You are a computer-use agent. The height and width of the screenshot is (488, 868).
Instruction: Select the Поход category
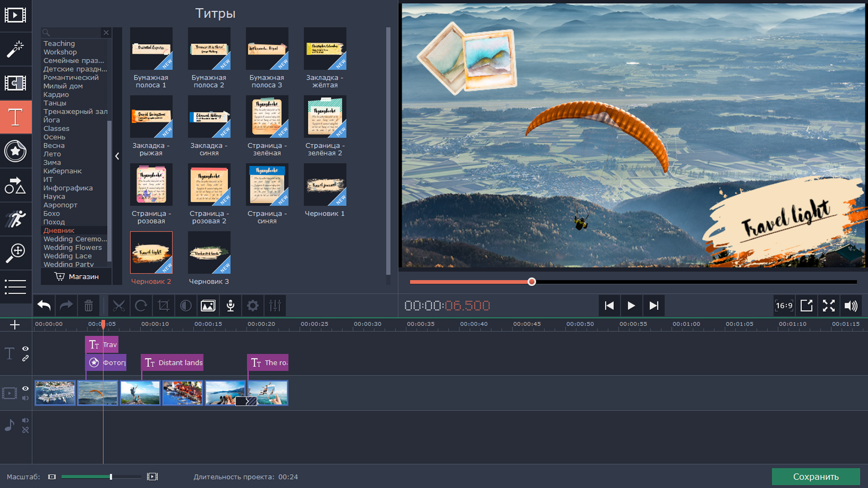point(54,222)
